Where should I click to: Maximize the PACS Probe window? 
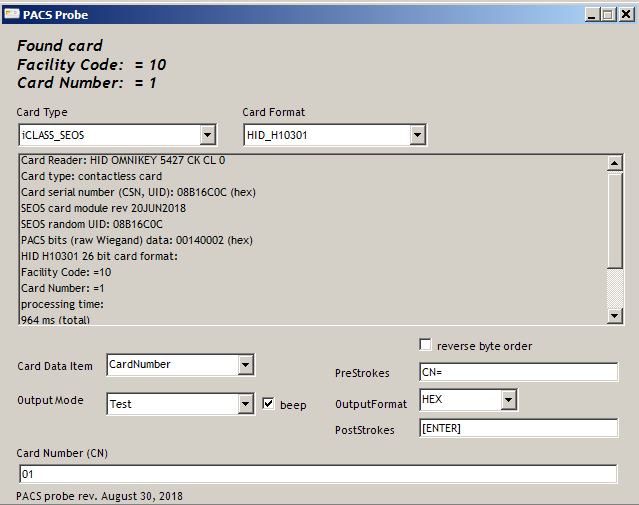click(x=607, y=14)
